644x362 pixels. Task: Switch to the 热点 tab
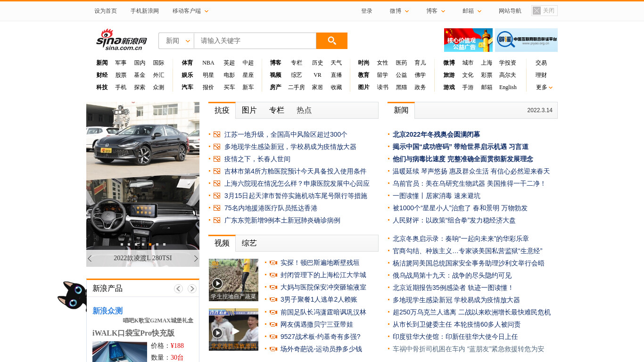pyautogui.click(x=304, y=110)
